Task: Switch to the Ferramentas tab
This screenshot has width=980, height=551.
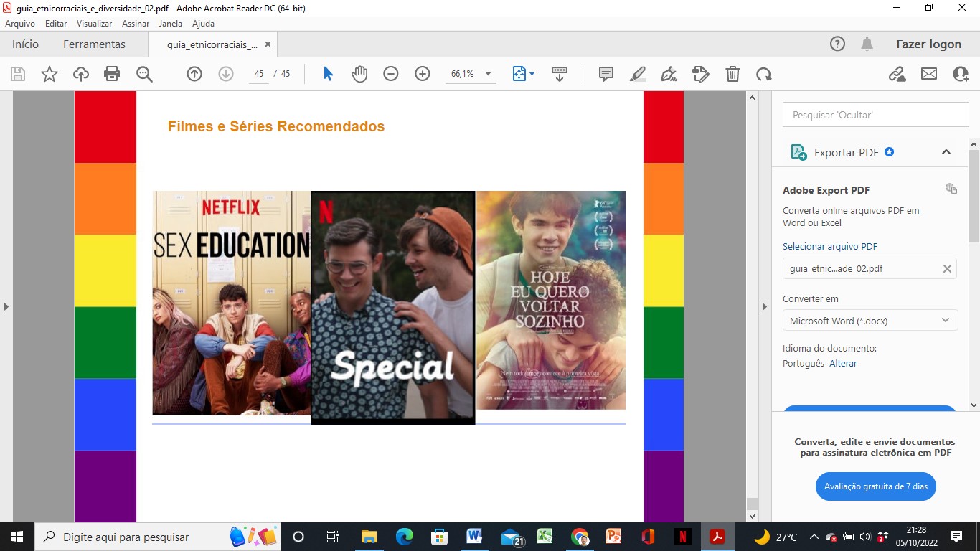Action: 94,44
